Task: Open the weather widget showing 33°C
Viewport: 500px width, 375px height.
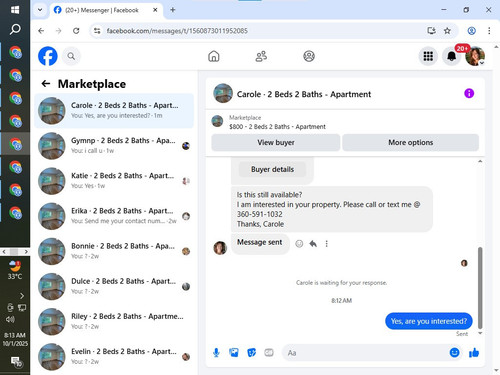Action: [x=15, y=270]
